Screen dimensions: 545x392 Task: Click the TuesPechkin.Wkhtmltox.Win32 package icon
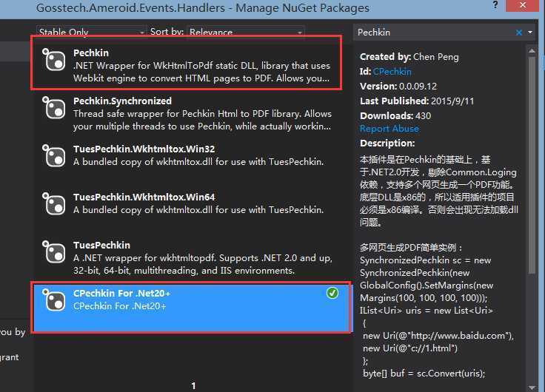(x=54, y=155)
